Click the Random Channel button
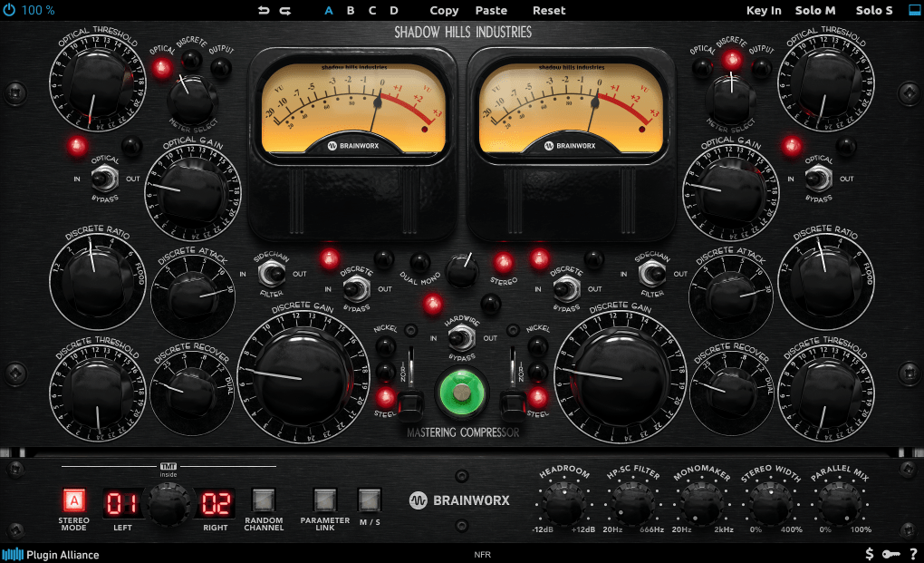Screen dimensions: 924x563 [x=264, y=500]
